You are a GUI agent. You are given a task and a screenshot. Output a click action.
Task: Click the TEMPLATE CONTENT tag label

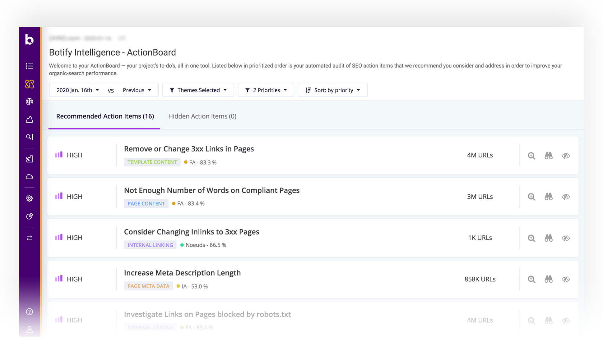pos(152,162)
